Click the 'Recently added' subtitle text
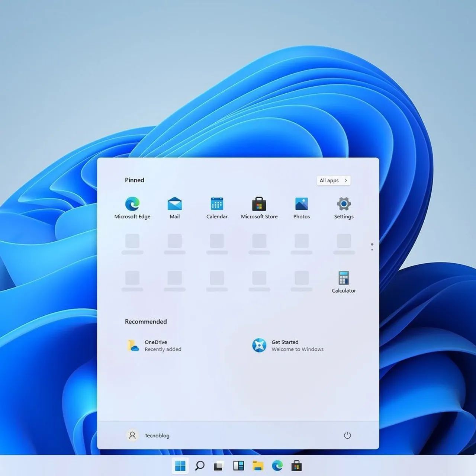Screen dimensions: 476x476 tap(163, 349)
